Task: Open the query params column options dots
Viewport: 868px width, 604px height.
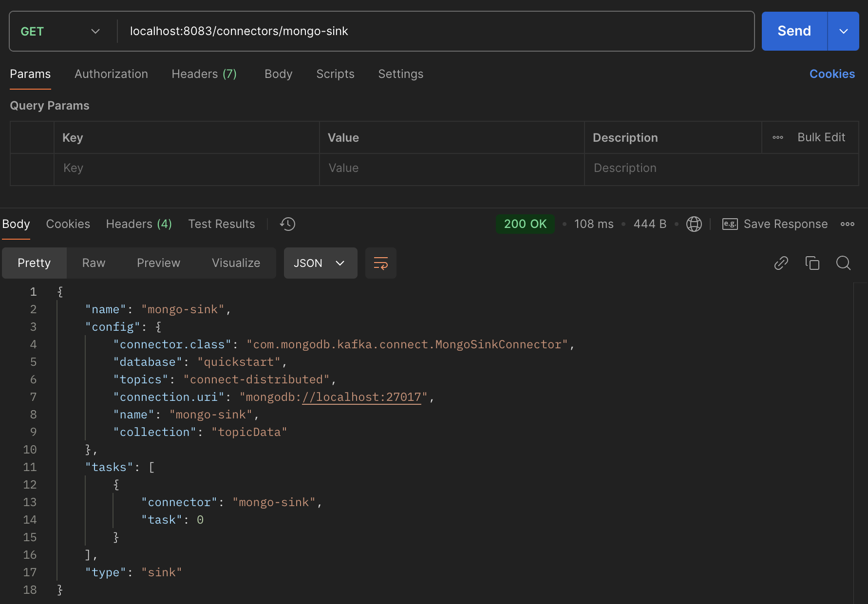Action: (778, 137)
